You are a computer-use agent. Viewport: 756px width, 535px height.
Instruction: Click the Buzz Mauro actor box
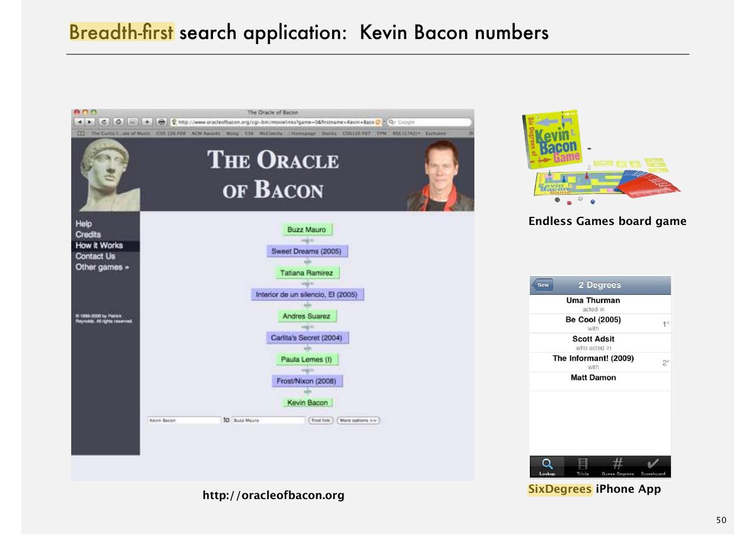click(x=307, y=229)
